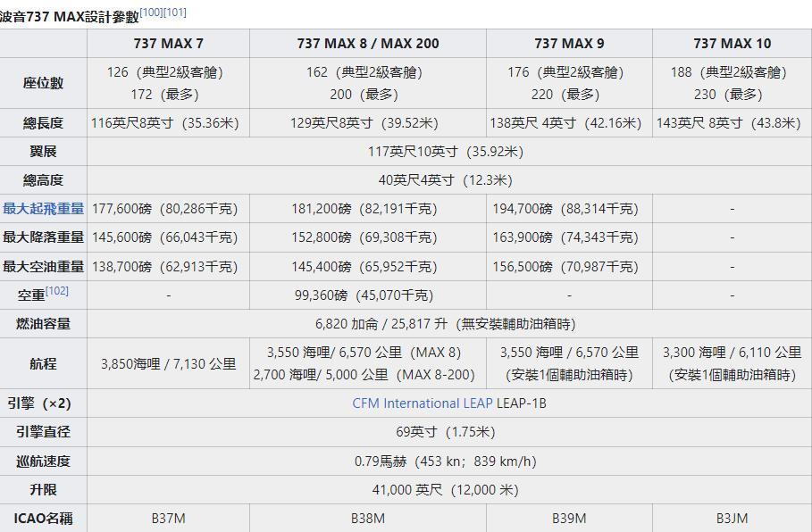This screenshot has height=532, width=812.
Task: Click the B39M ICAO code
Action: point(569,518)
